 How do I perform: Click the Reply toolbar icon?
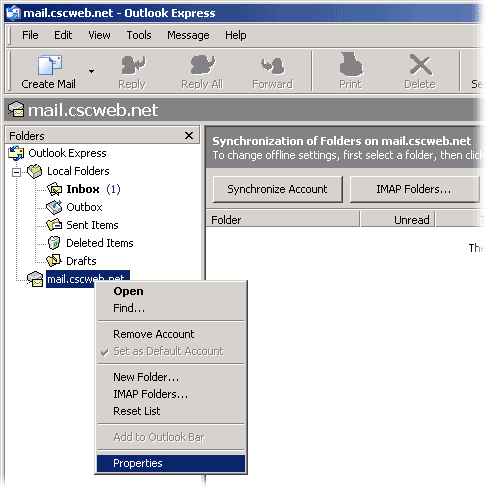click(x=133, y=65)
